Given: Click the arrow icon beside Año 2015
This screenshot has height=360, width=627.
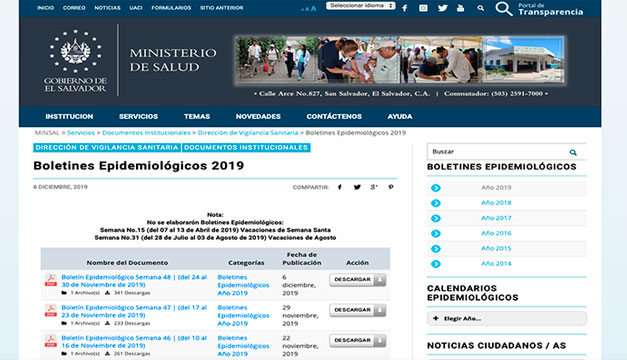Looking at the screenshot, I should point(436,249).
